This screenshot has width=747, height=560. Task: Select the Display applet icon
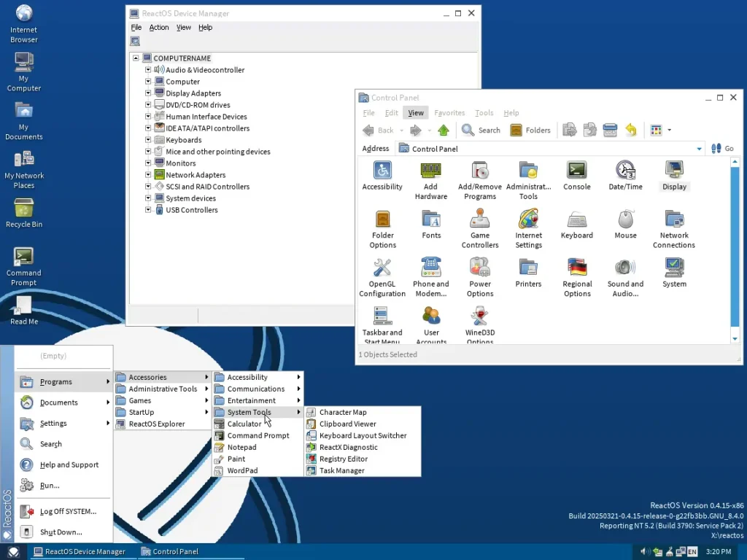674,176
